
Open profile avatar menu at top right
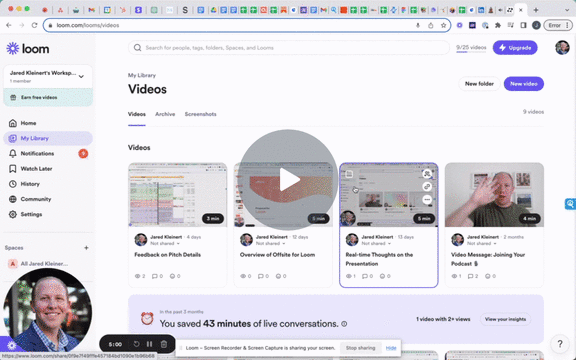(x=562, y=48)
